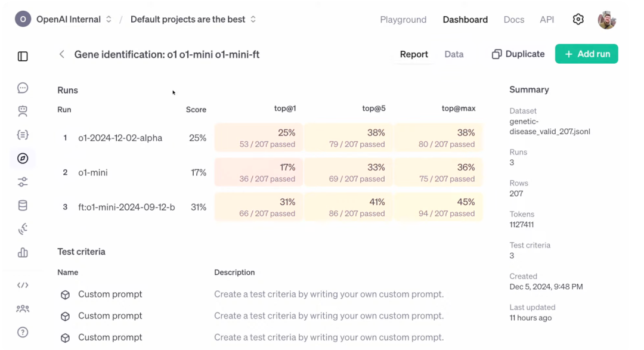
Task: Go back using the left arrow
Action: point(61,54)
